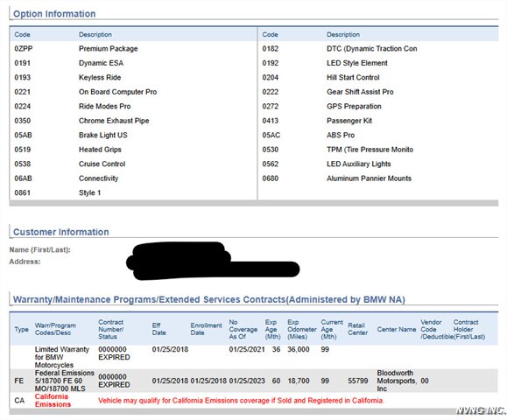Click the Heated Grips description

(x=100, y=150)
